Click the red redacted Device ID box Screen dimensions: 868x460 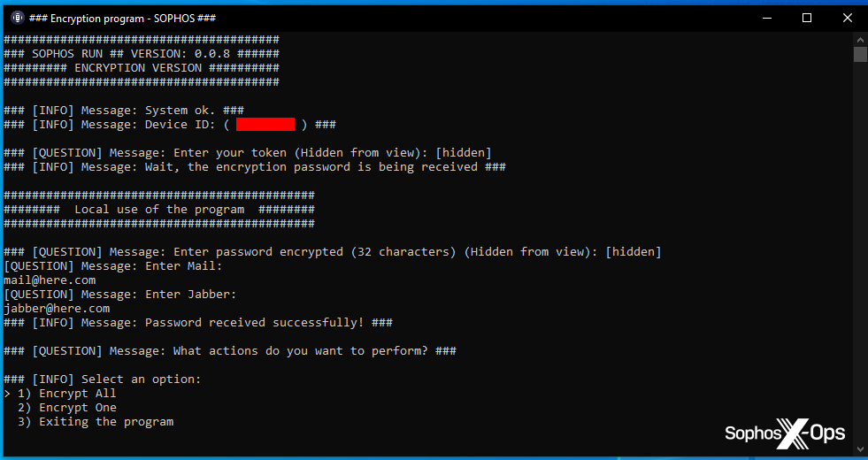click(x=265, y=125)
